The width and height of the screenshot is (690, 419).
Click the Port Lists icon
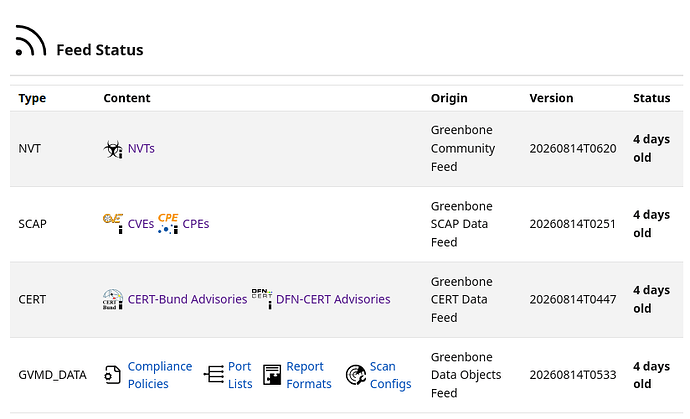(214, 375)
